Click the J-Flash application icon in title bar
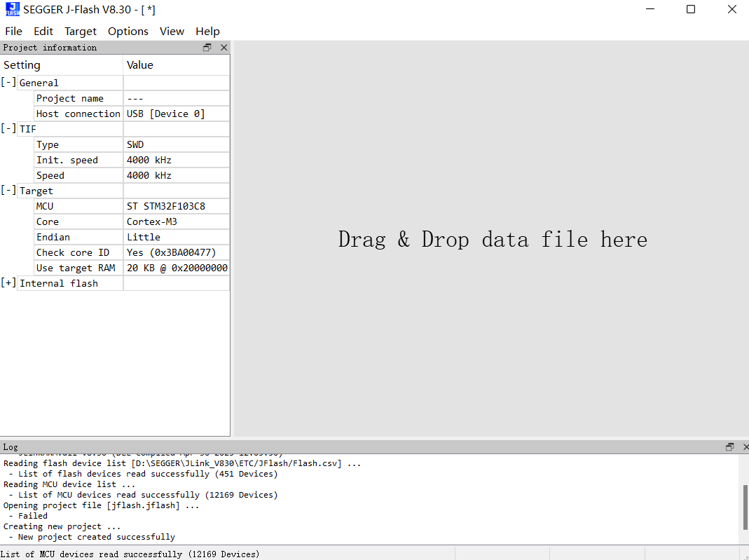749x560 pixels. coord(13,9)
